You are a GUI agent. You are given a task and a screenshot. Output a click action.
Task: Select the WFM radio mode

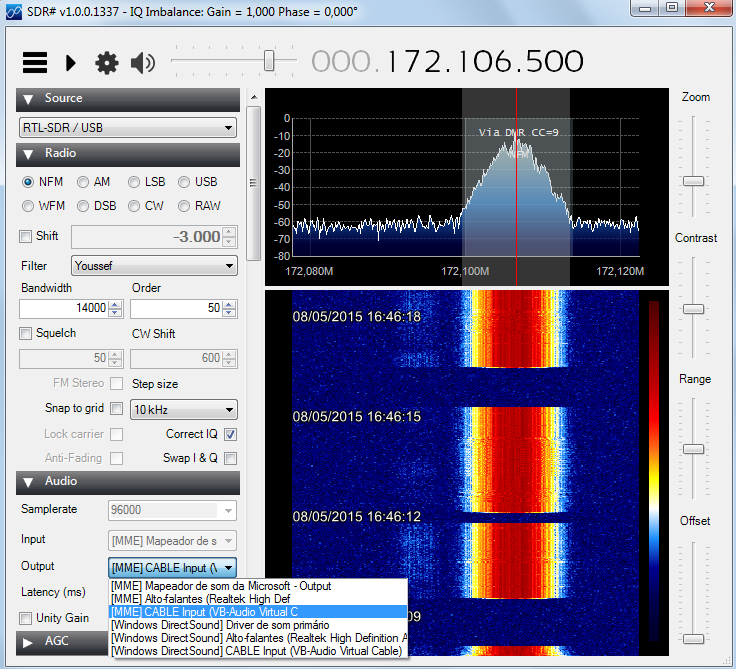(43, 206)
